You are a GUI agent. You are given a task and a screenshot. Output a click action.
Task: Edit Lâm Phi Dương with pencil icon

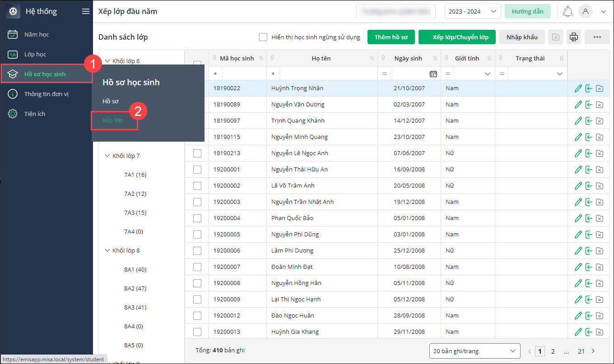pos(578,251)
